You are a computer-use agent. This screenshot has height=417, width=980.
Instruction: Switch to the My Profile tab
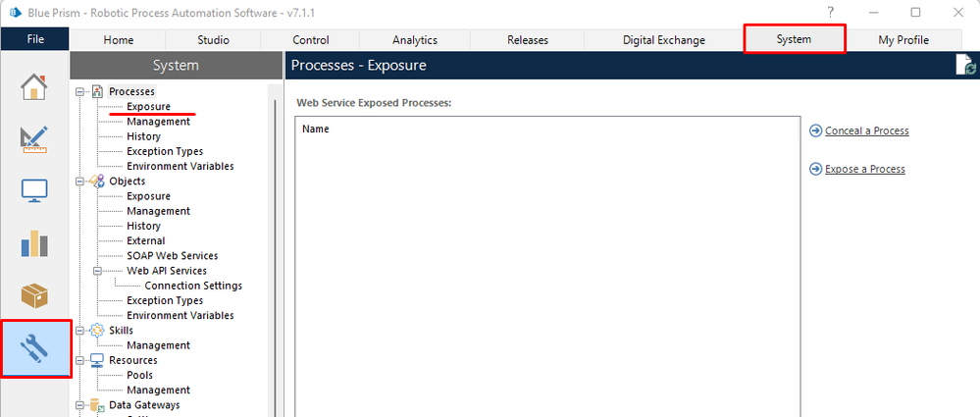click(903, 40)
